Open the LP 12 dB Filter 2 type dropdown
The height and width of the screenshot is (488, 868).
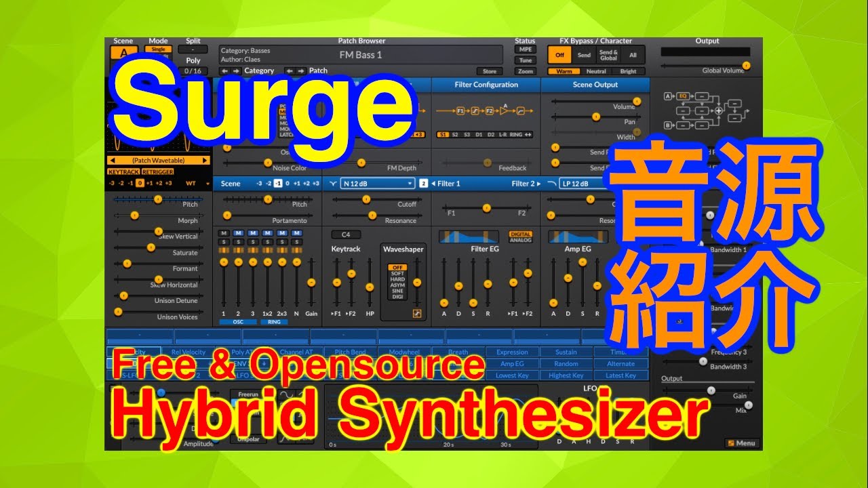pos(574,184)
